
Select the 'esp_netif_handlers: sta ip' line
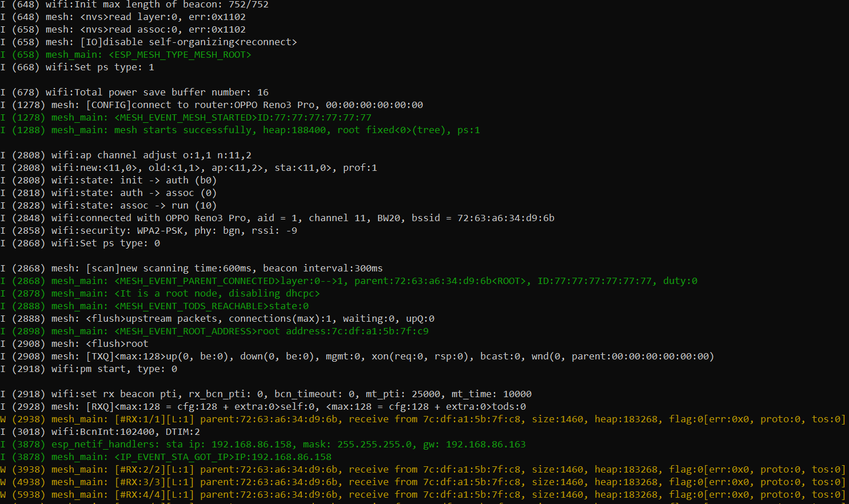click(263, 445)
